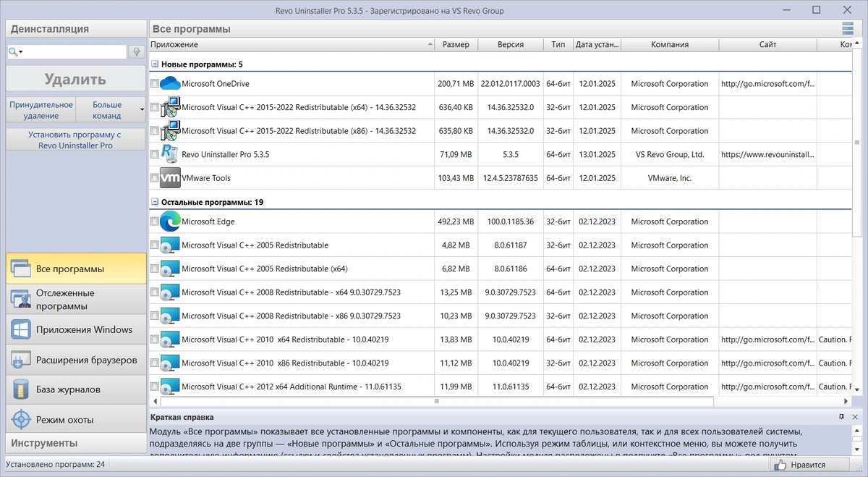Screen dimensions: 868x477
Task: Sort by the Версия column header
Action: 511,44
